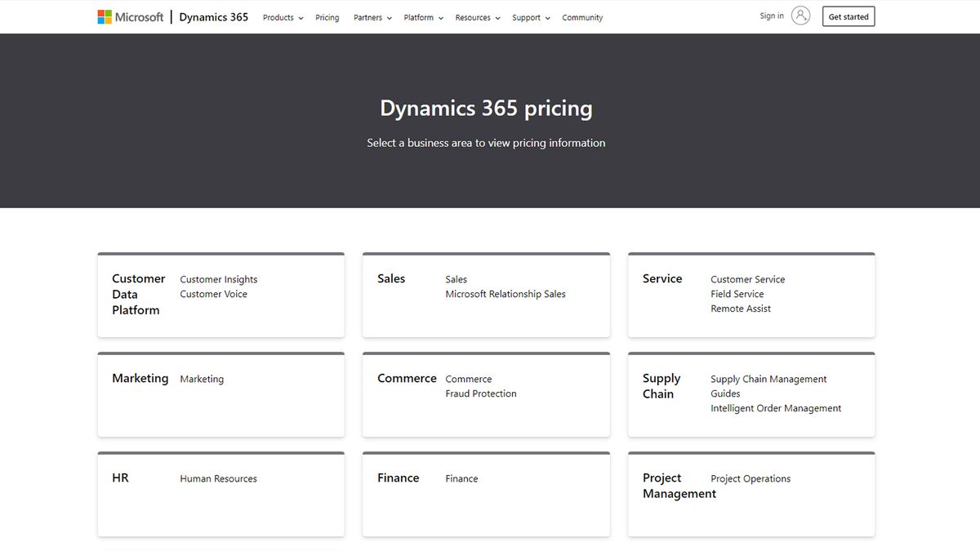Select the Customer Data Platform heading

click(x=139, y=294)
